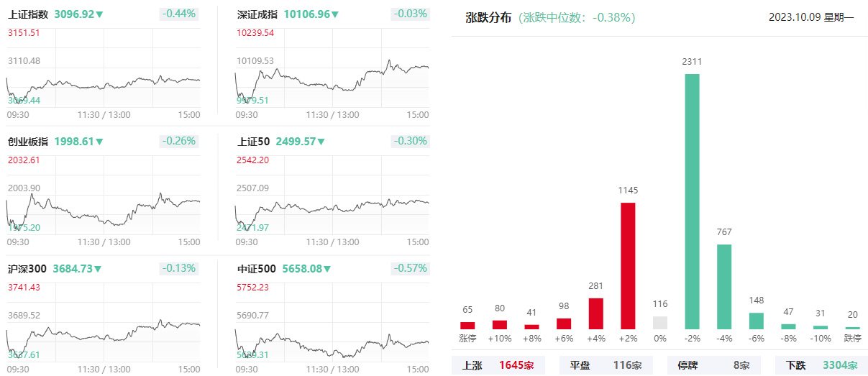The image size is (868, 376).
Task: Select the 停牌 8家 summary tab
Action: coord(713,365)
